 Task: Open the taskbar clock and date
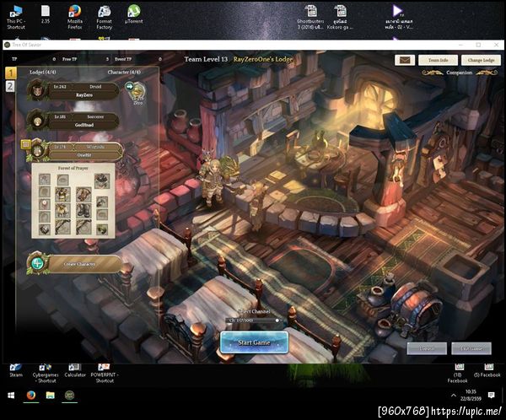click(471, 396)
